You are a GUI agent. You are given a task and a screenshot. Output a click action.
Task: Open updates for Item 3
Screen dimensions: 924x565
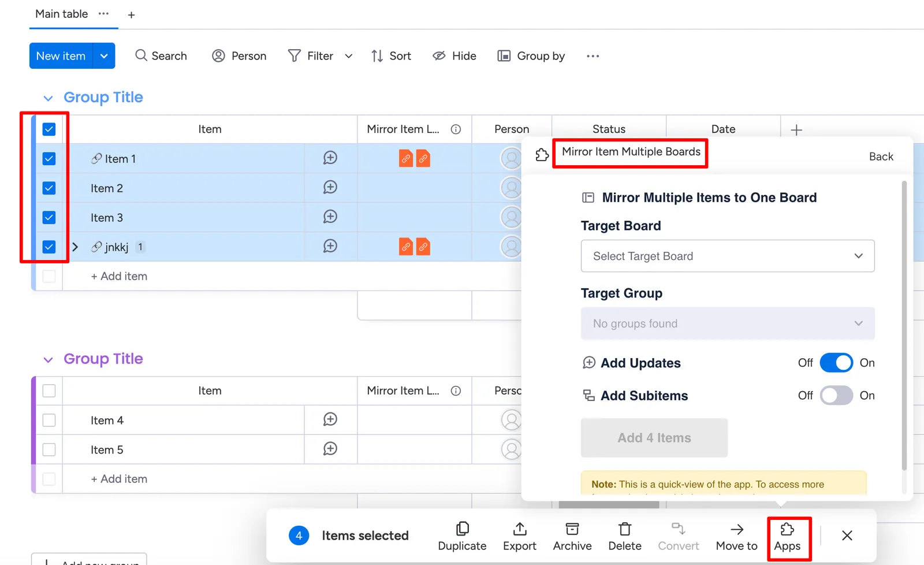330,217
